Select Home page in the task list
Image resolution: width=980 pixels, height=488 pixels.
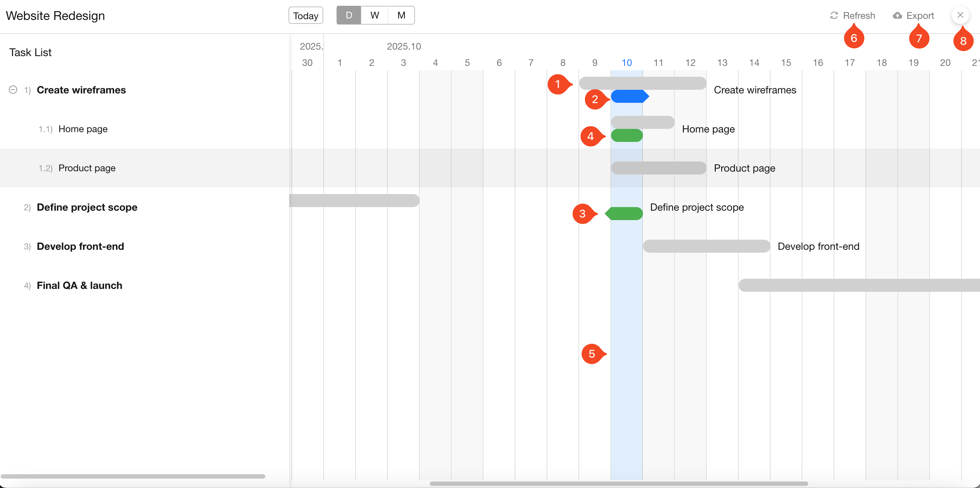pyautogui.click(x=83, y=129)
